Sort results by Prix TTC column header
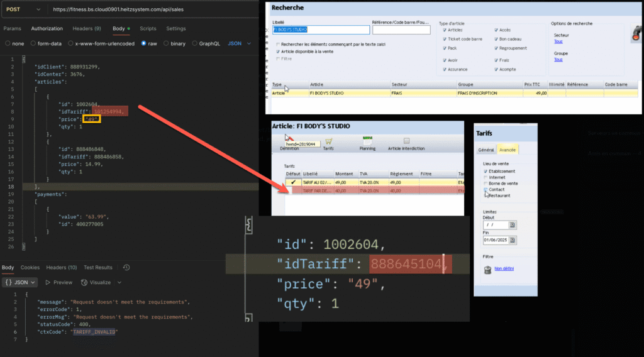The image size is (644, 357). point(535,84)
